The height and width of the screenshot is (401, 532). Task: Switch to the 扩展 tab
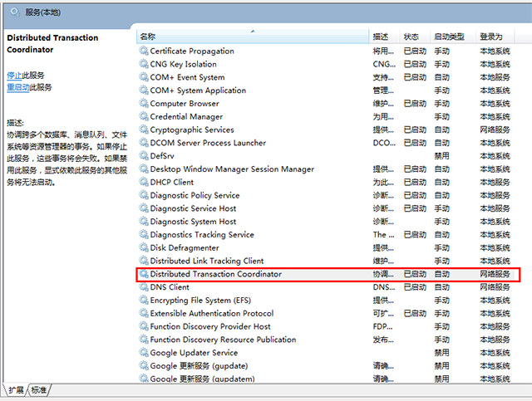[x=16, y=389]
